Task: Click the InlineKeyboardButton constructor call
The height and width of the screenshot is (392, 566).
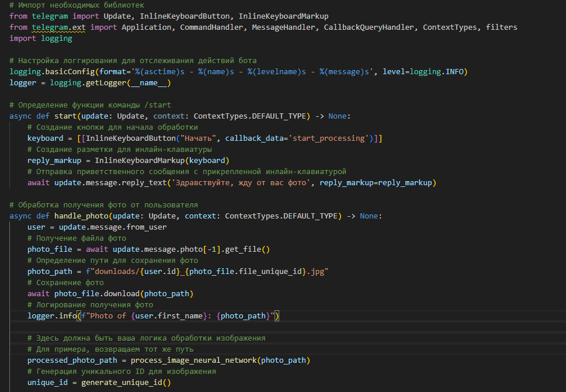Action: [131, 138]
